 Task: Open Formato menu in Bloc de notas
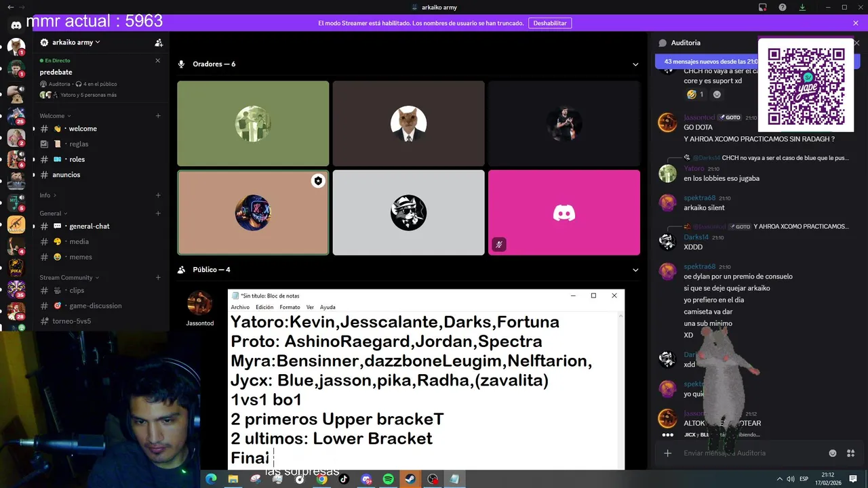pos(290,307)
